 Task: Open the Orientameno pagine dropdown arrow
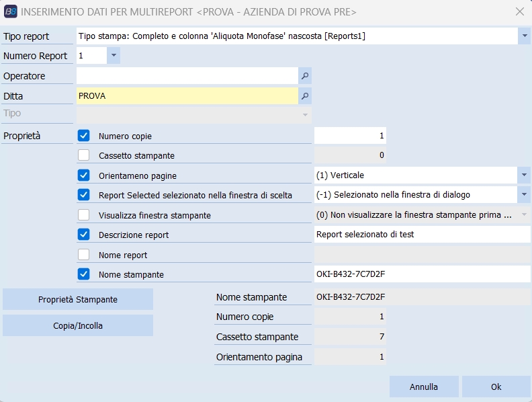[x=524, y=175]
